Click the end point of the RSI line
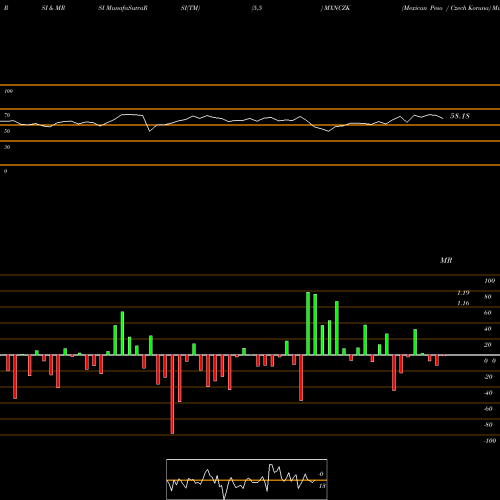Screen dimensions: 500x500 (x=443, y=118)
